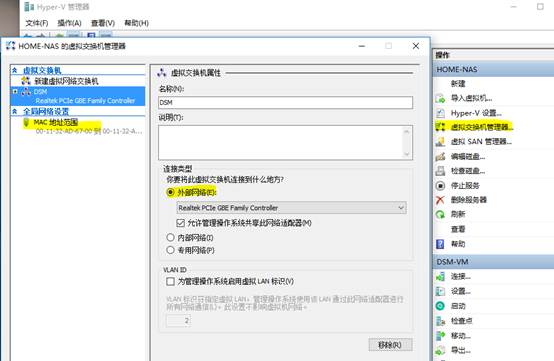
Task: Click the 停止服务 icon
Action: [x=440, y=185]
